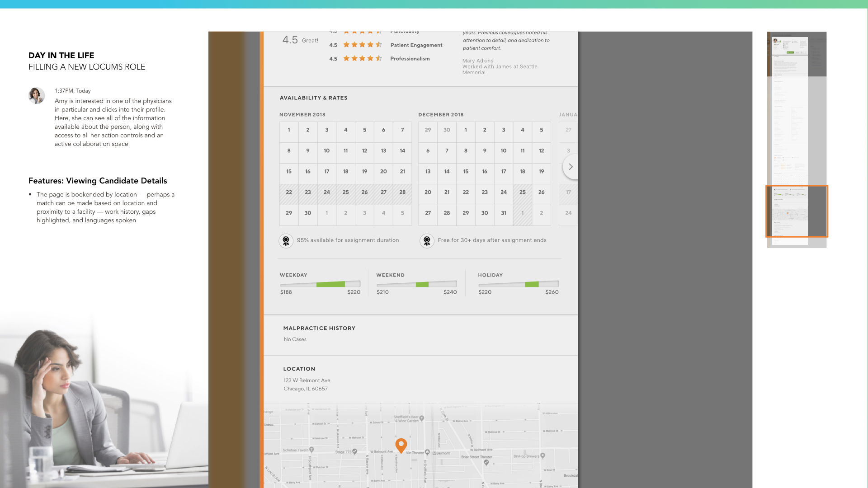Click the AVAILABILITY & RATES heading

click(x=314, y=98)
